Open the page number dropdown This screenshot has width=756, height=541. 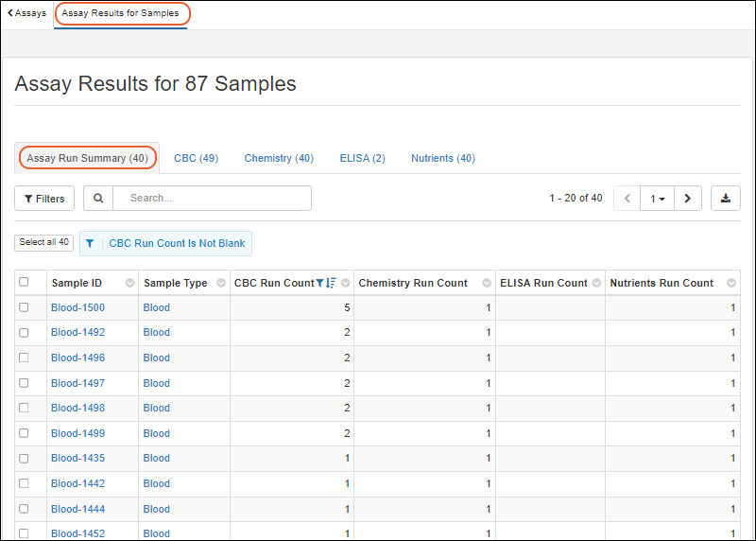657,199
